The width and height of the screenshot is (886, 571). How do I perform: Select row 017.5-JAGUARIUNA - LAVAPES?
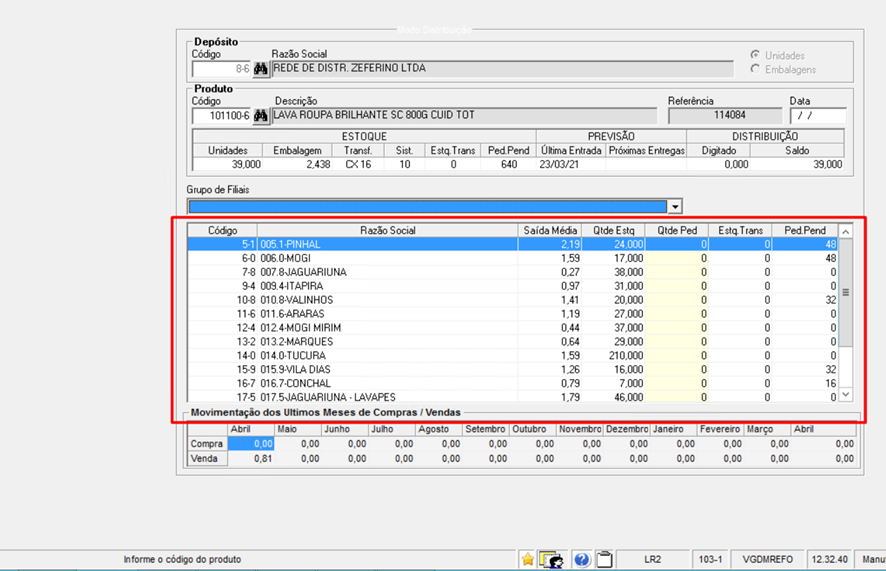(513, 397)
